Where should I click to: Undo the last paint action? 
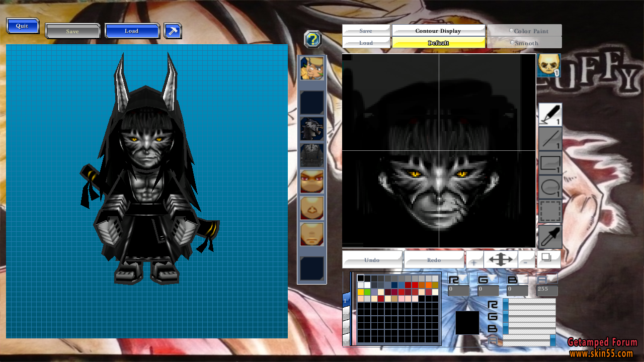[372, 260]
